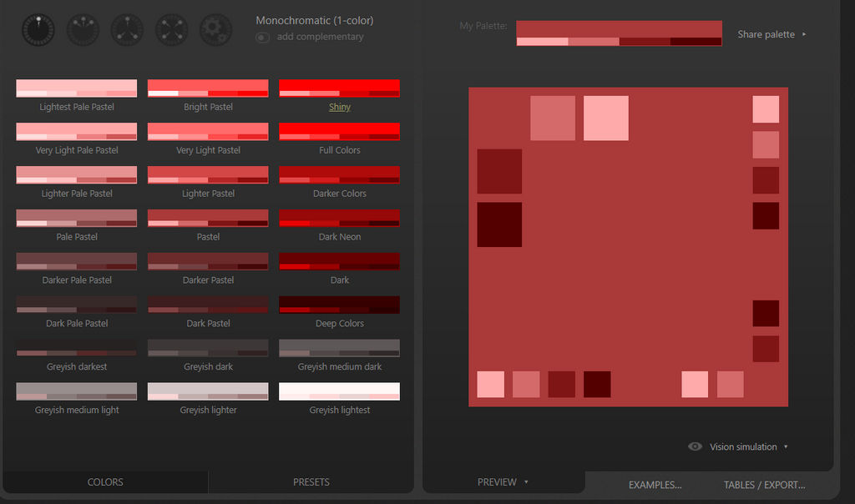Select the Greyish lighter preset
This screenshot has height=504, width=855.
click(208, 391)
